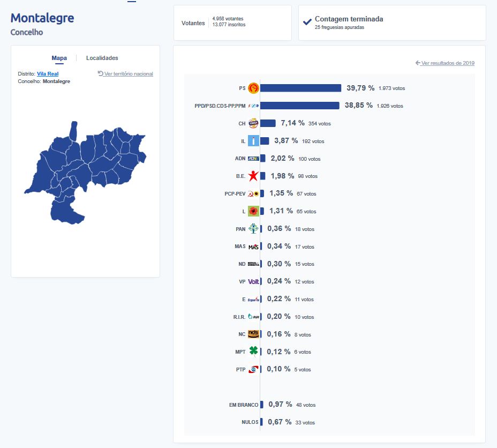497x448 pixels.
Task: Click the 'Contagem terminada' status text
Action: [349, 19]
